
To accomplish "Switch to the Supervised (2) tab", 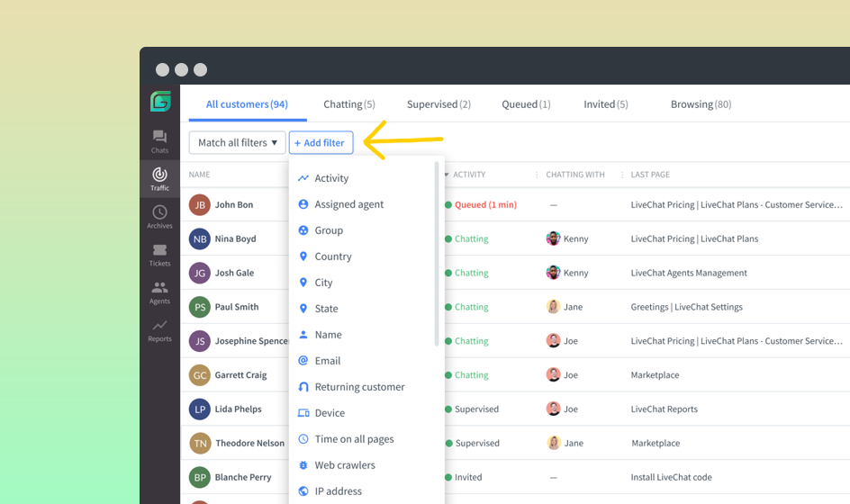I will coord(439,104).
